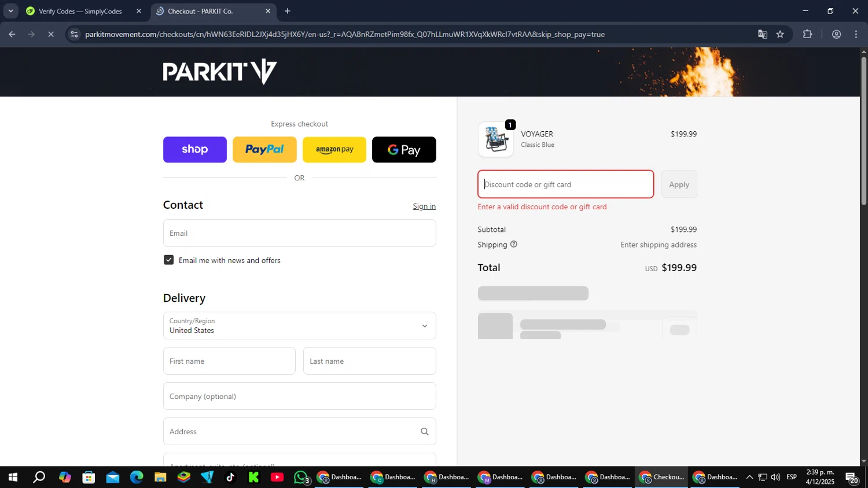Choose Amazon Pay express checkout
This screenshot has height=488, width=868.
[334, 150]
